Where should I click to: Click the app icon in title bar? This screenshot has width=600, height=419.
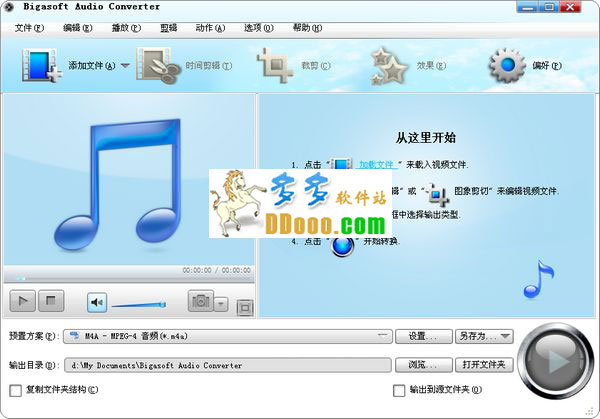pyautogui.click(x=8, y=7)
